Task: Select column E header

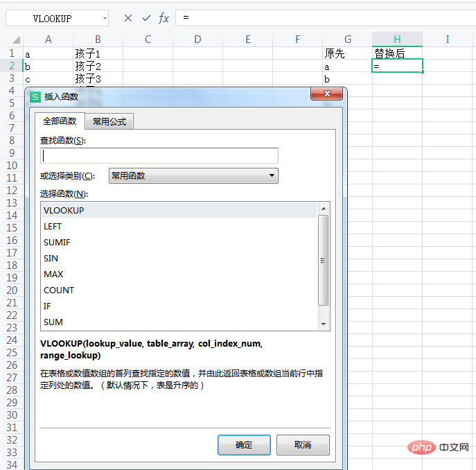Action: click(248, 40)
